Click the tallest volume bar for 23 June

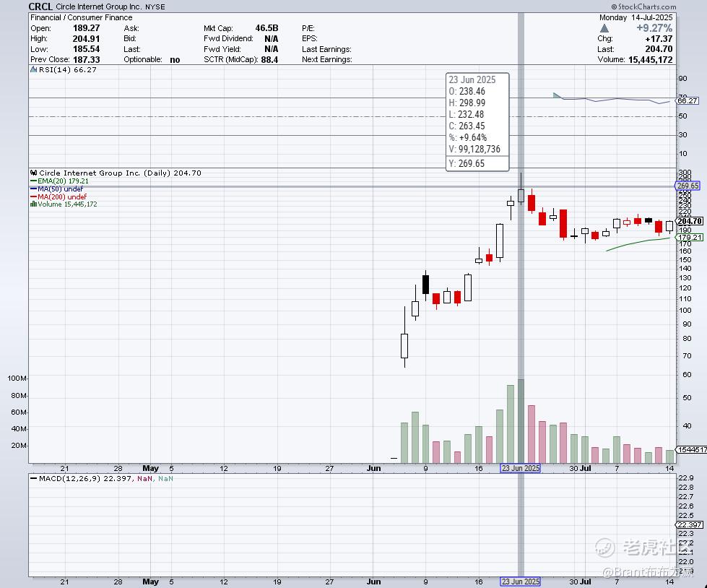pyautogui.click(x=521, y=421)
